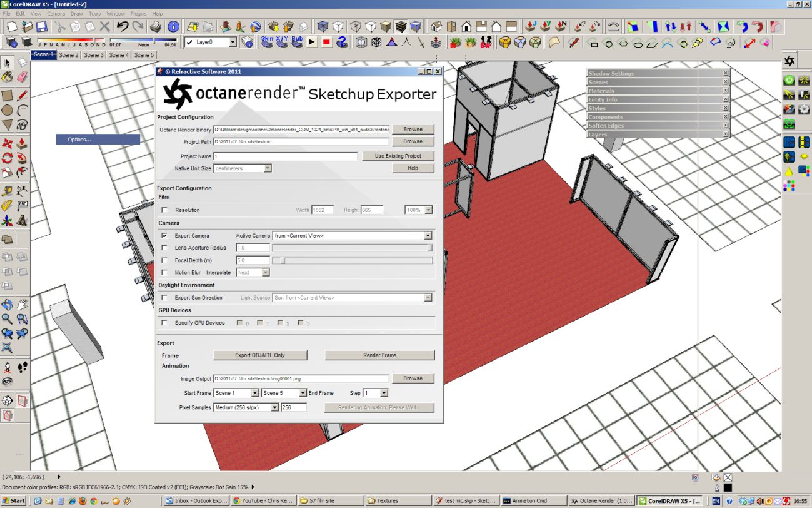Select the Paint Bucket tool
Screen dimensions: 812x508
[8, 76]
